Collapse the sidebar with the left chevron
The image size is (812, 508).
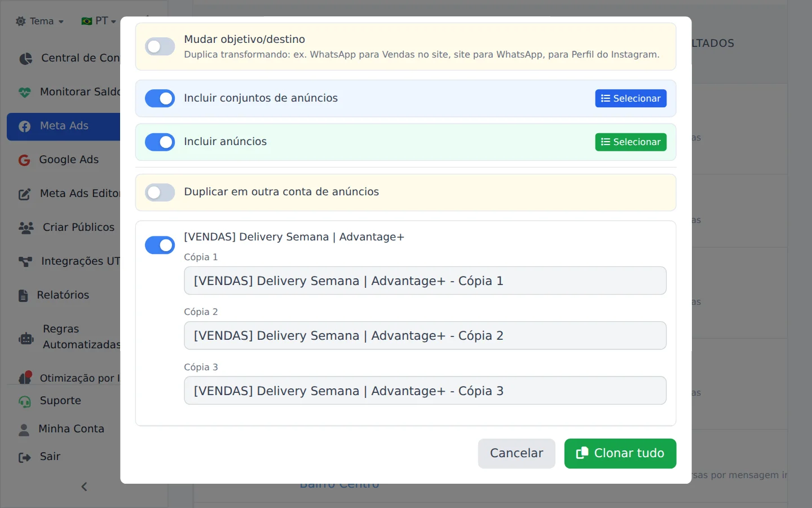[x=84, y=487]
